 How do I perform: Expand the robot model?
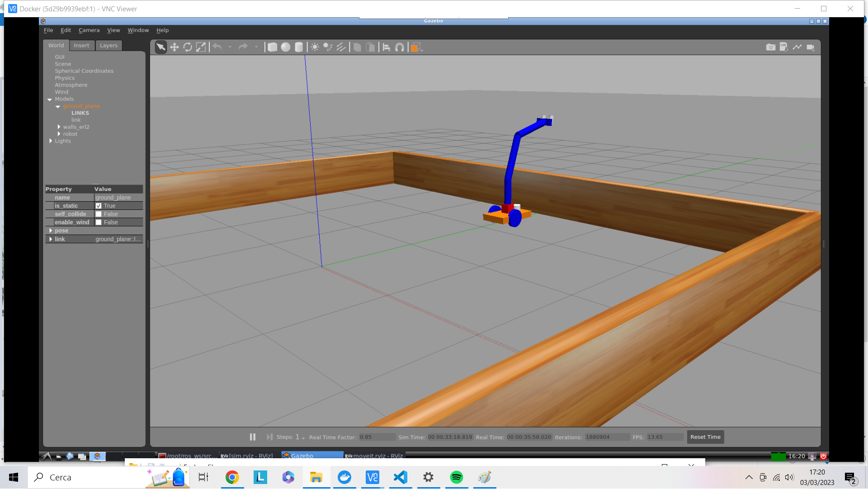(x=59, y=134)
